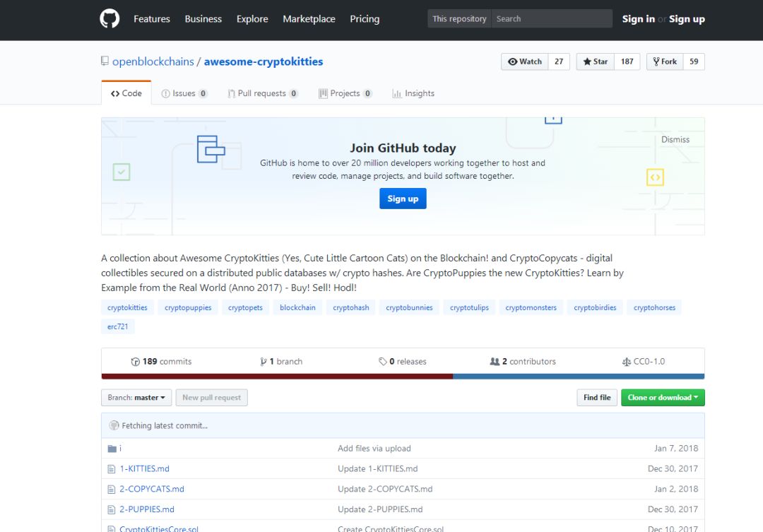Open the 2-COPYCATS.md file
Viewport: 763px width, 532px height.
[x=152, y=489]
